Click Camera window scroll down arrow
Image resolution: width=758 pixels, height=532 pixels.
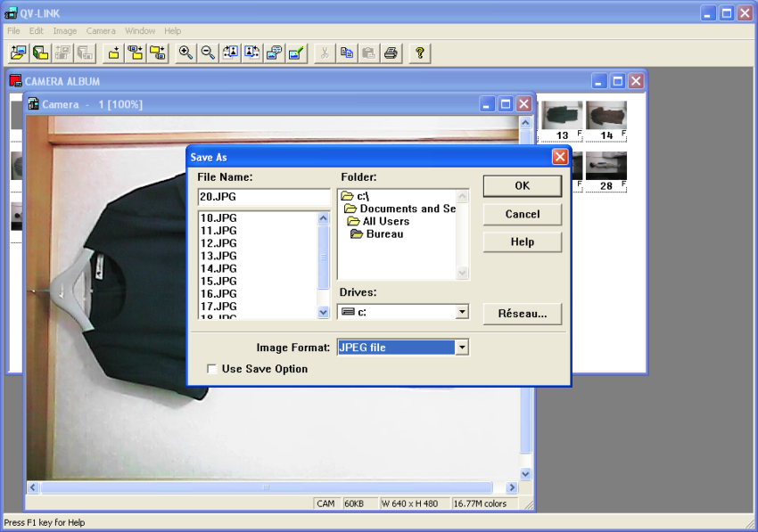click(x=525, y=474)
